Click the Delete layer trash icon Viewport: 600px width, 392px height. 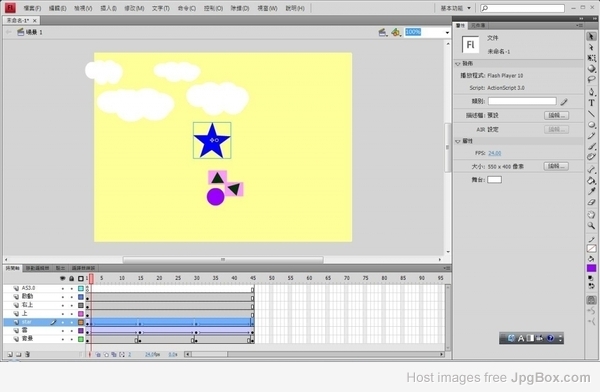coord(27,354)
